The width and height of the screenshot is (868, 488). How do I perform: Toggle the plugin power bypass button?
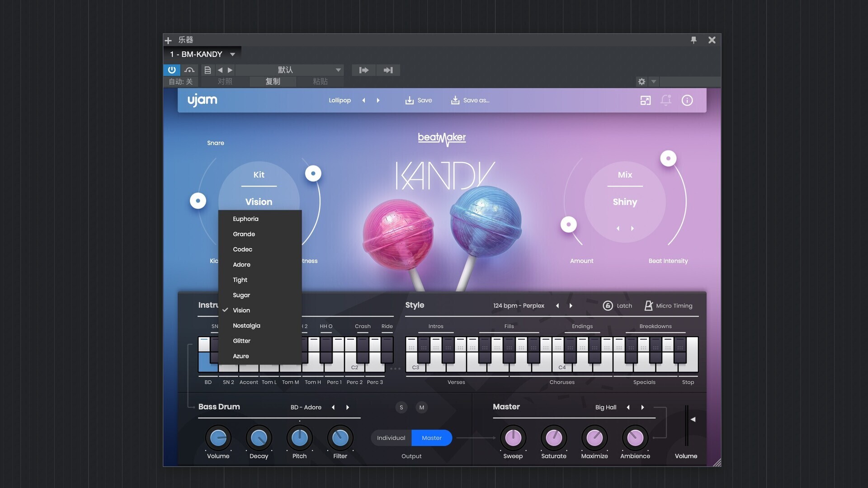click(x=172, y=70)
